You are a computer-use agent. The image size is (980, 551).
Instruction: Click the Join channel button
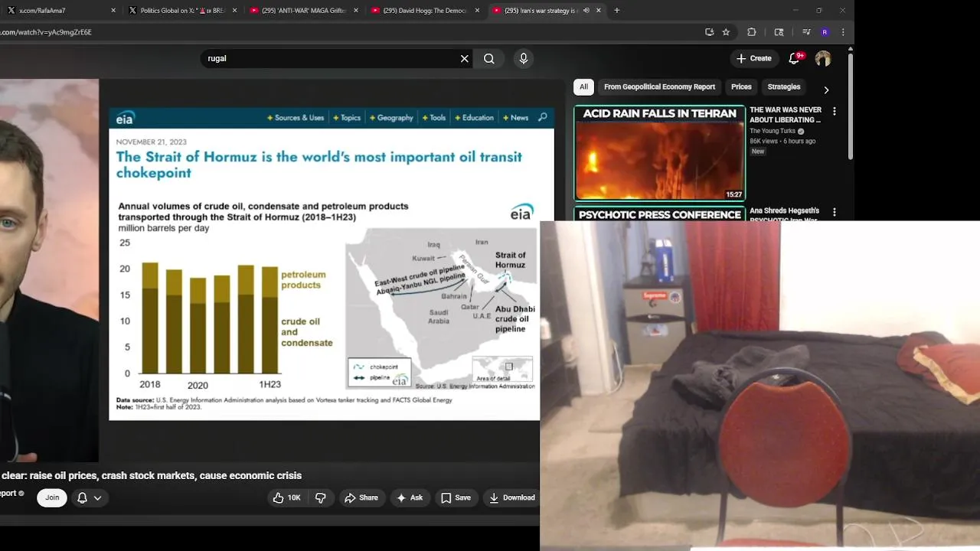52,497
